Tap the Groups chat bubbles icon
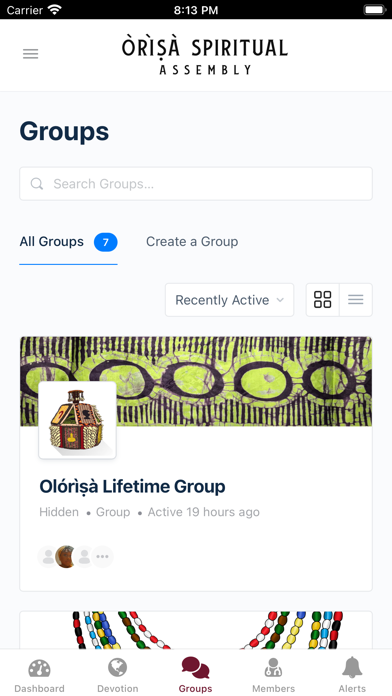Viewport: 392px width, 696px height. click(x=195, y=668)
